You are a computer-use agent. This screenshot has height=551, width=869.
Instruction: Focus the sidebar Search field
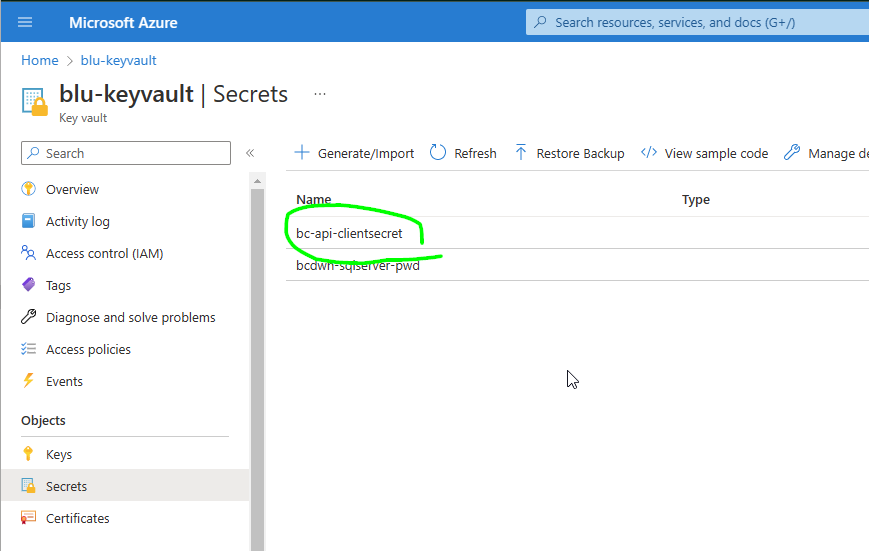(126, 153)
